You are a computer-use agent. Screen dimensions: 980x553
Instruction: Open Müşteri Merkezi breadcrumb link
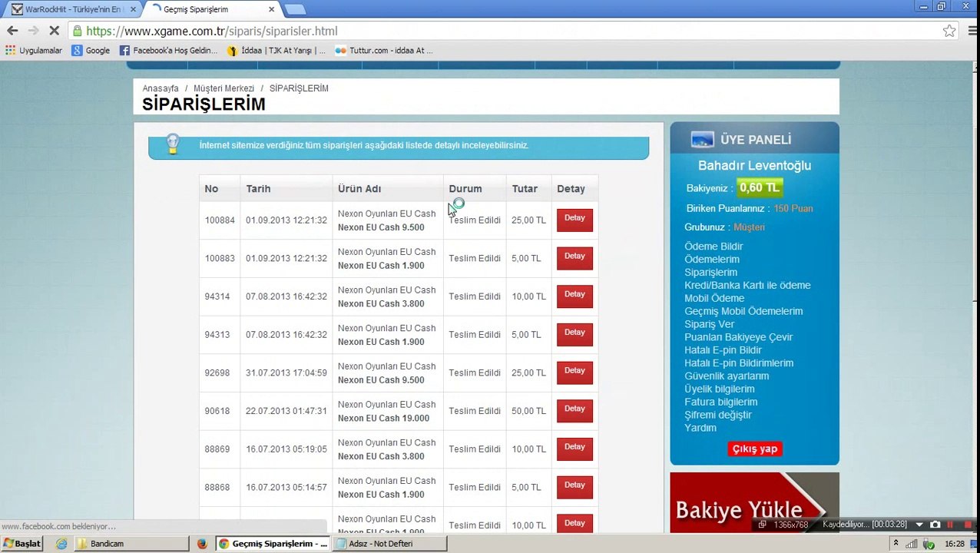click(223, 88)
